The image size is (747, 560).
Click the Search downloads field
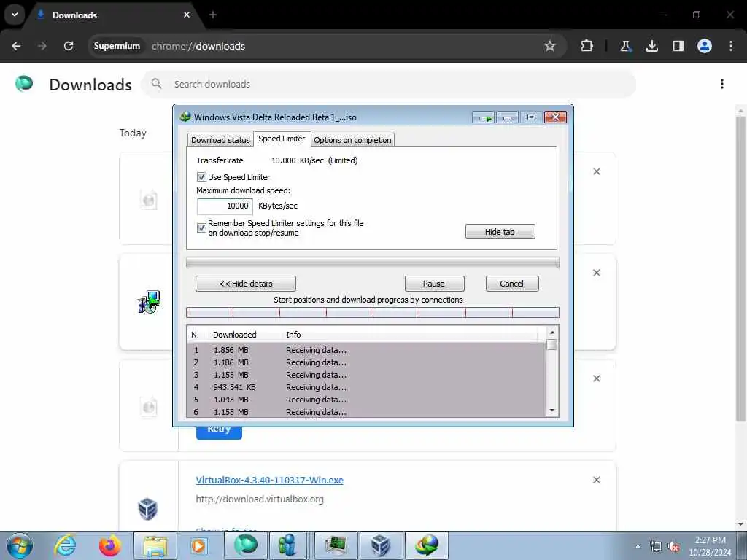(388, 85)
